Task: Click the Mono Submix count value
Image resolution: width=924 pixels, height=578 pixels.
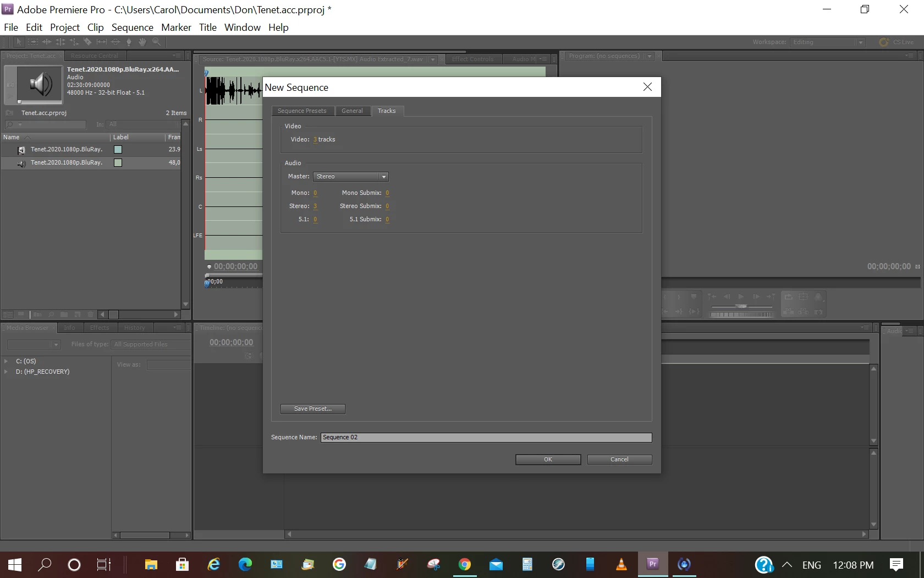Action: (387, 193)
